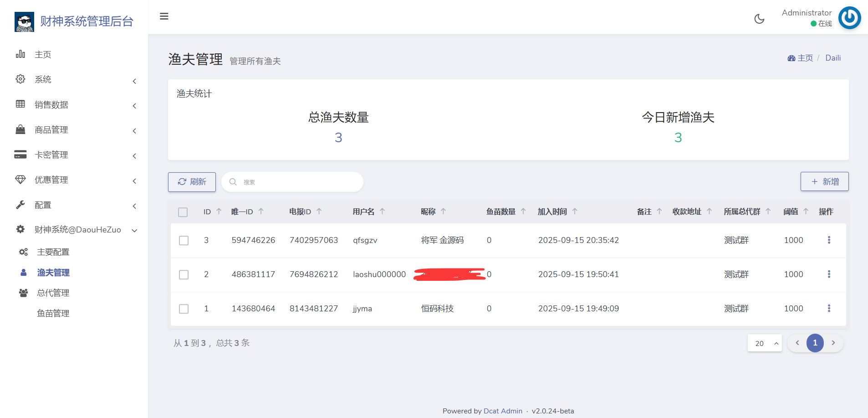Open 总代管理 in the sidebar
Viewport: 868px width, 418px height.
click(53, 293)
